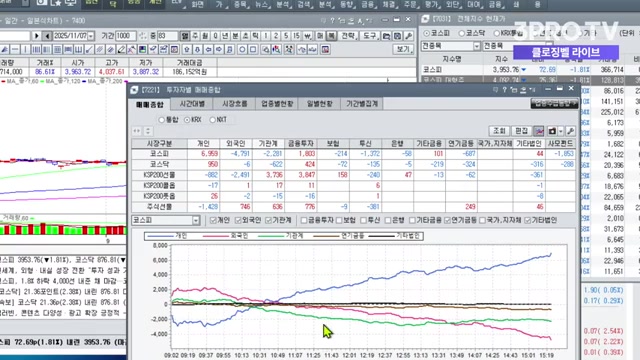
Task: Select the pencil drawing tool in chart toolbar
Action: [121, 50]
